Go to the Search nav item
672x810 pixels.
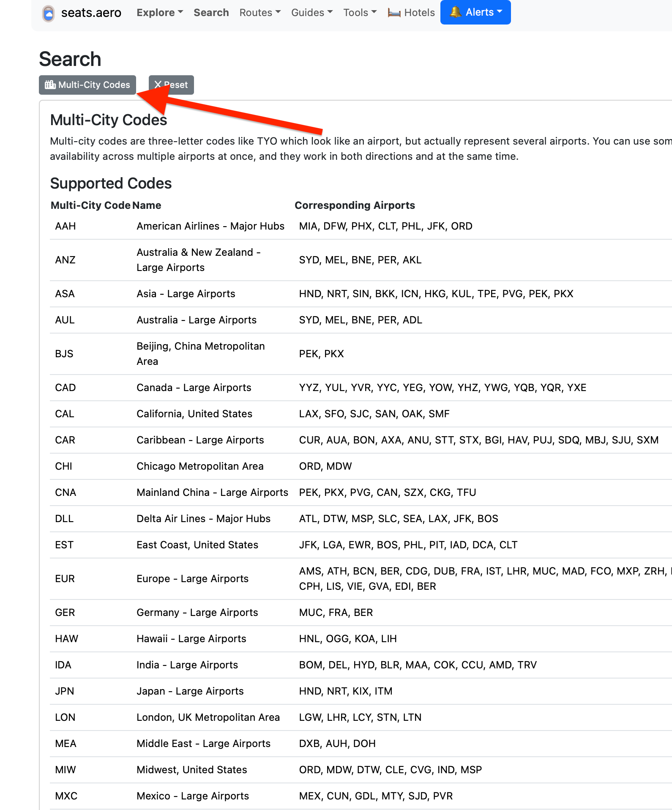click(x=211, y=13)
